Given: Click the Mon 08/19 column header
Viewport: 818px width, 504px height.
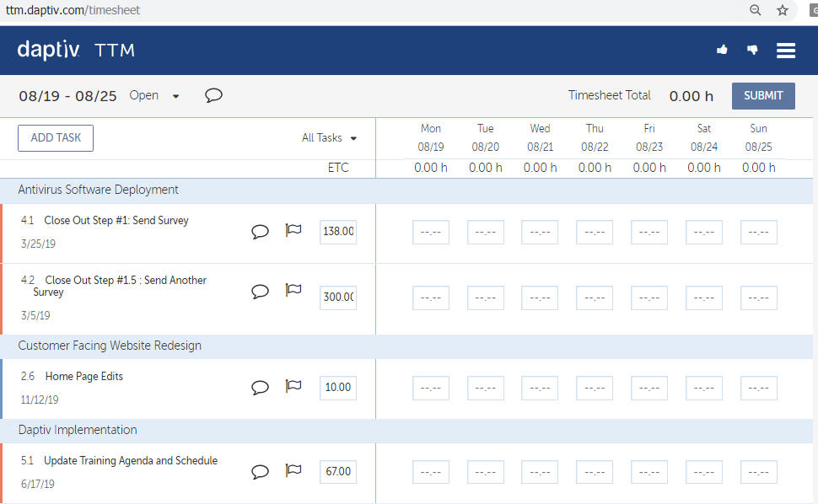Looking at the screenshot, I should pyautogui.click(x=431, y=137).
